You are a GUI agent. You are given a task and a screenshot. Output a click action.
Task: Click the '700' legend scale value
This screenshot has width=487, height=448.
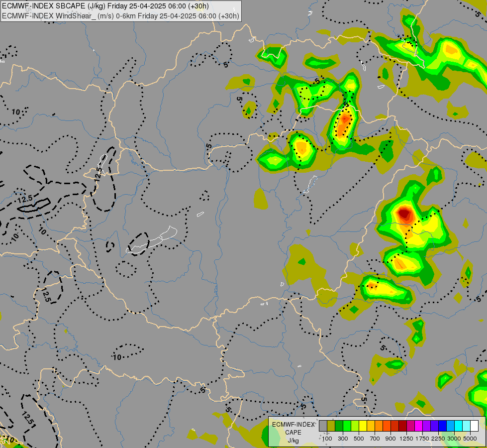click(x=375, y=439)
